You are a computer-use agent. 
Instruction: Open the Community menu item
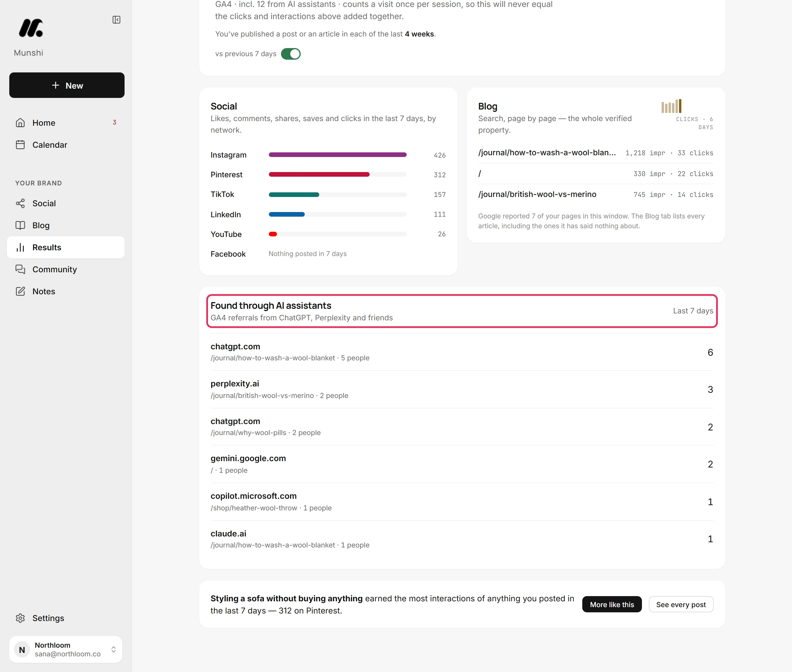[x=65, y=269]
